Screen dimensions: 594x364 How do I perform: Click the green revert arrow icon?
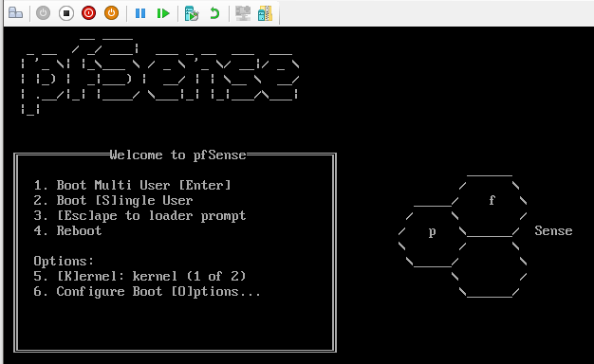(x=214, y=13)
